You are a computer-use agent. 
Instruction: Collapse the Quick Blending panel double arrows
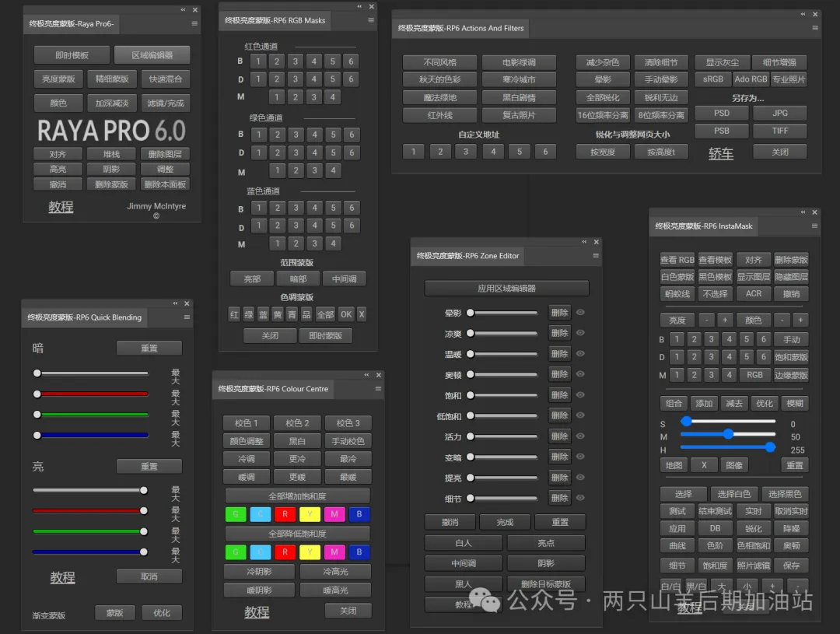pyautogui.click(x=175, y=303)
